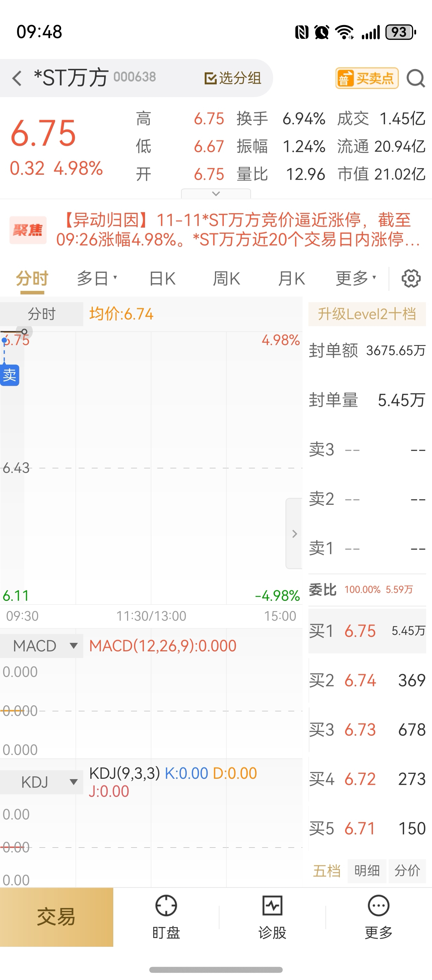Tap the chart cursor handle at 6.75
432x980 pixels.
24,332
